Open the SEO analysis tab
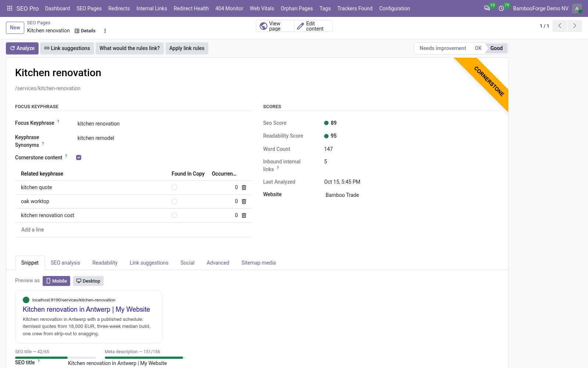588x368 pixels. 65,263
